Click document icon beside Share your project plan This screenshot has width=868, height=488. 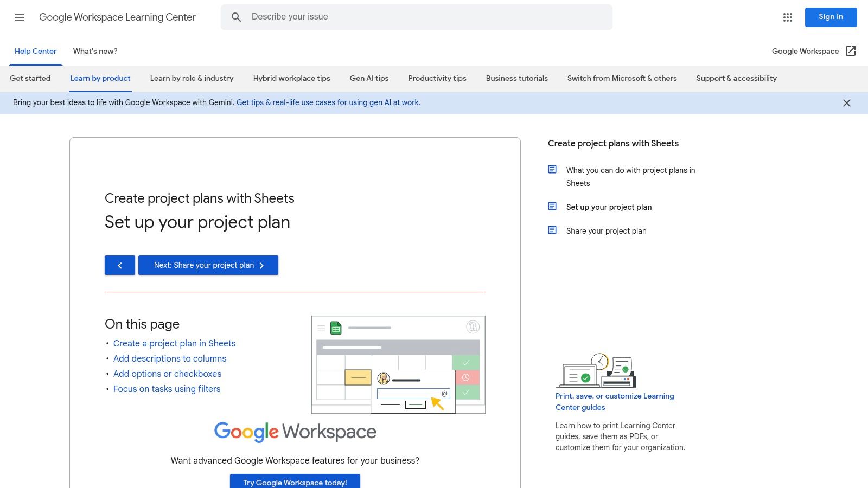[552, 230]
